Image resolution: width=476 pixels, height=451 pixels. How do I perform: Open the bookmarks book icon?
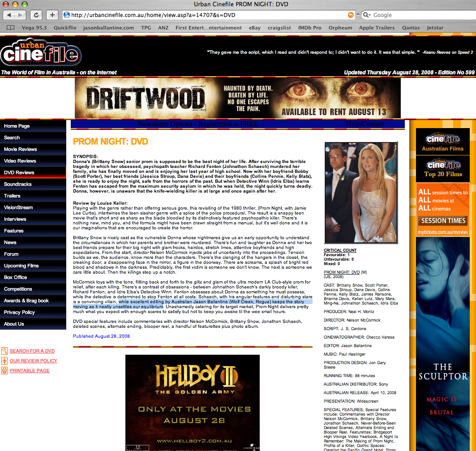[11, 28]
